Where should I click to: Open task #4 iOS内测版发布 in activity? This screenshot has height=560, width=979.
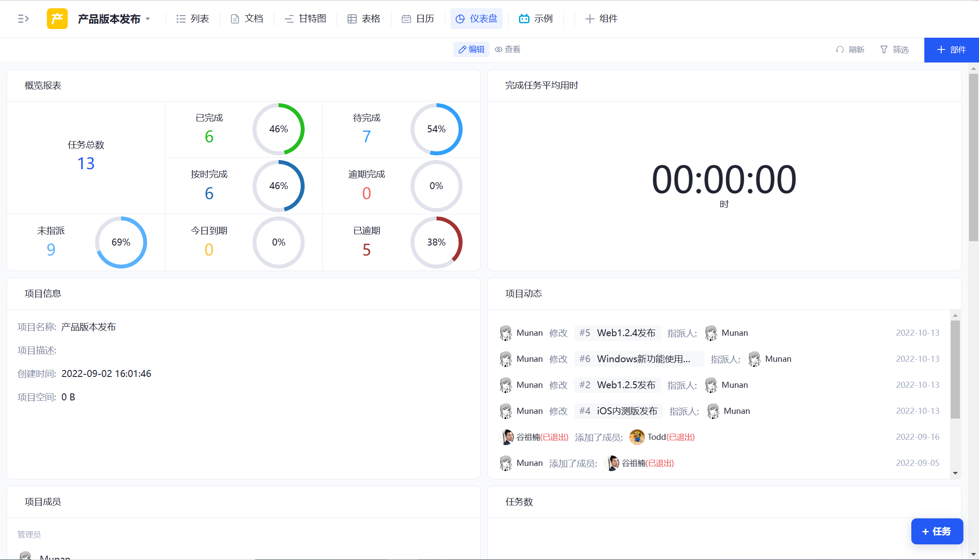tap(618, 411)
